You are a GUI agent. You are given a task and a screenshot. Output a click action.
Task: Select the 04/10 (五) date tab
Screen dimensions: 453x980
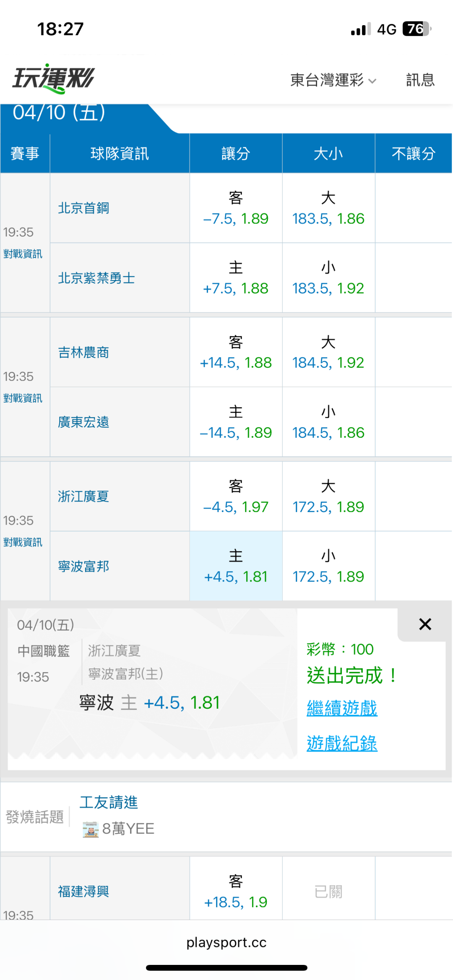[59, 113]
